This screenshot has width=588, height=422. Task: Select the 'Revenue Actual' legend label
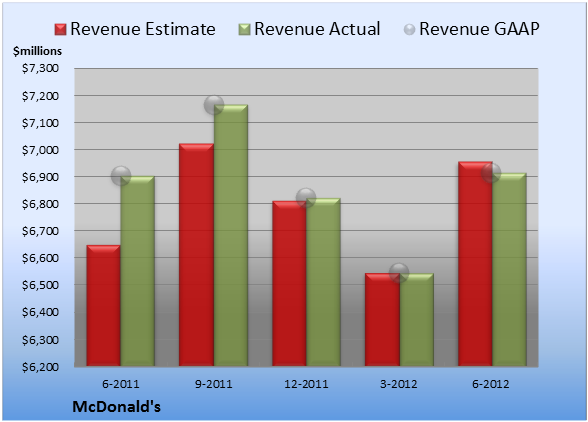317,29
